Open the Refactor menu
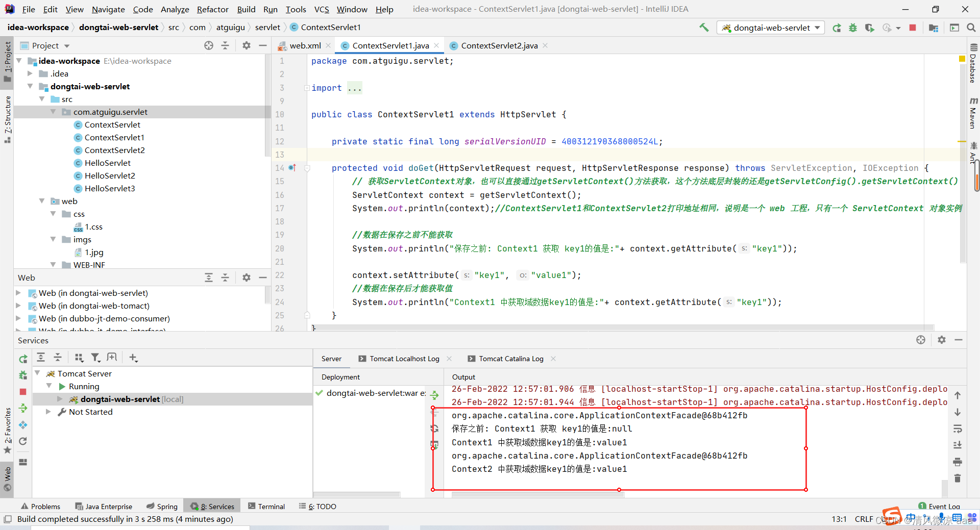 coord(213,9)
